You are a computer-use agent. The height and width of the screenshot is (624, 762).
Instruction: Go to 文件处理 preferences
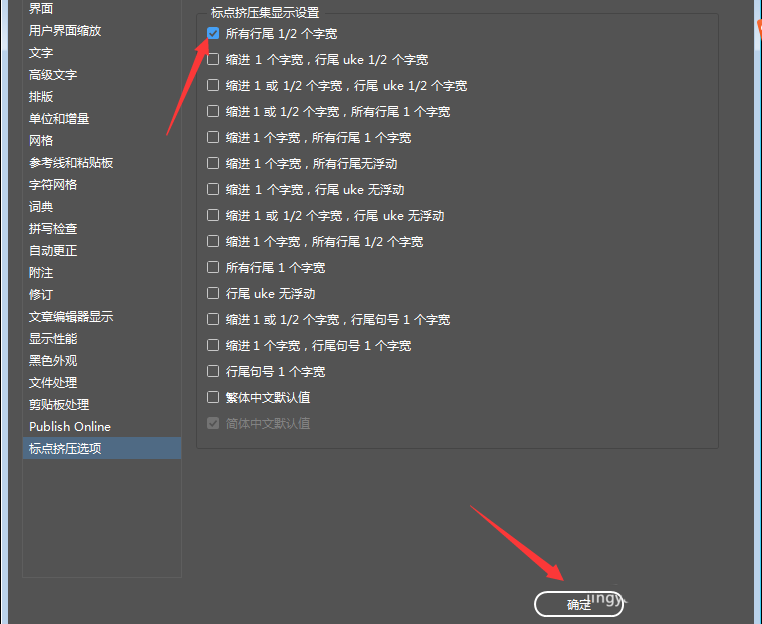53,382
